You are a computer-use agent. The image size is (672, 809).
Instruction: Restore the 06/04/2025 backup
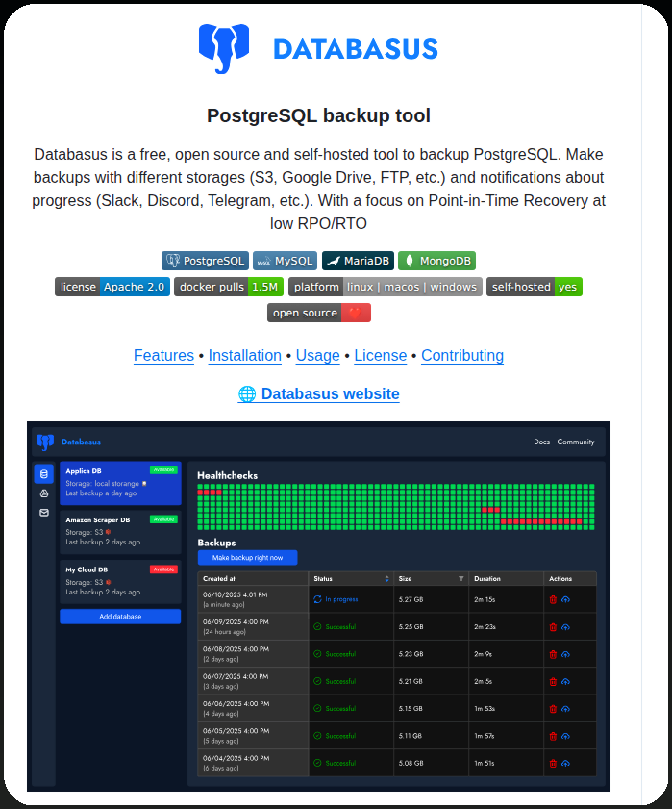tap(565, 764)
